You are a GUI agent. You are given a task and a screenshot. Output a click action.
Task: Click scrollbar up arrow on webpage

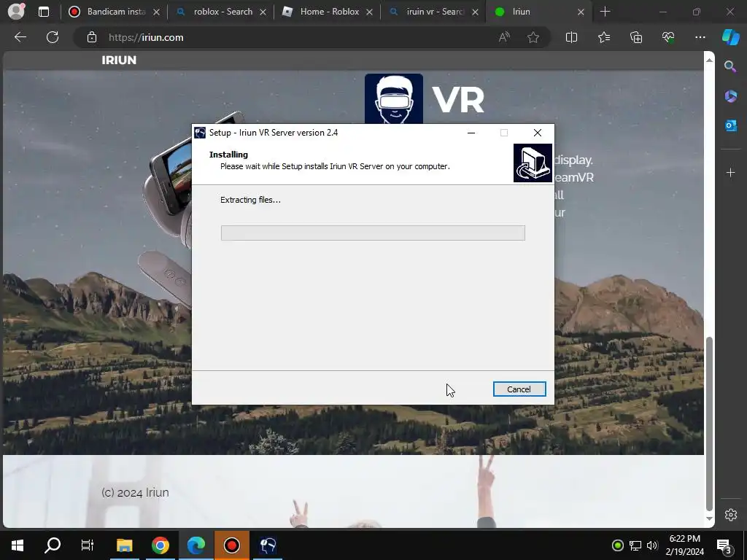709,60
